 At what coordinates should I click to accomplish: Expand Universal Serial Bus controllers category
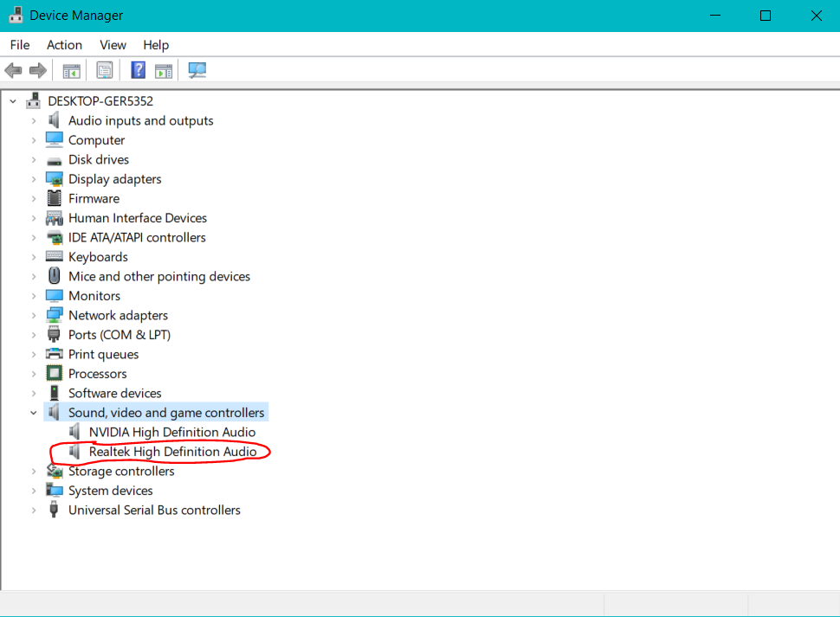(34, 511)
